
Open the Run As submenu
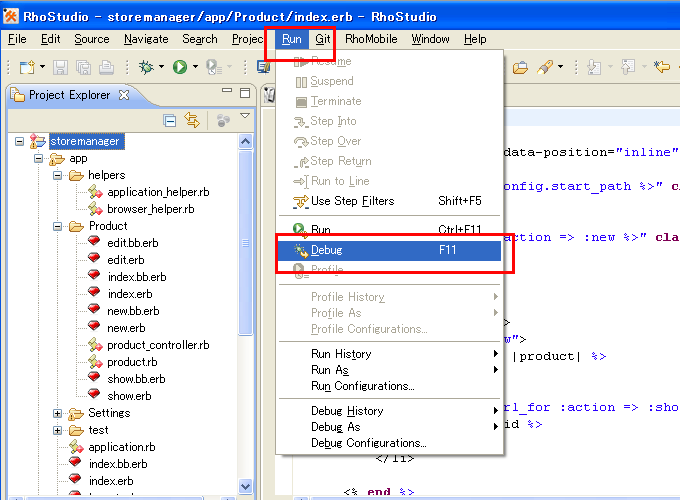389,370
